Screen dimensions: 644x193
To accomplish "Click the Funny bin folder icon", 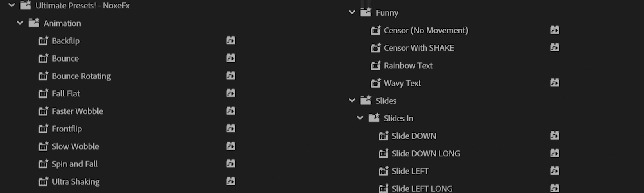I will click(x=365, y=12).
